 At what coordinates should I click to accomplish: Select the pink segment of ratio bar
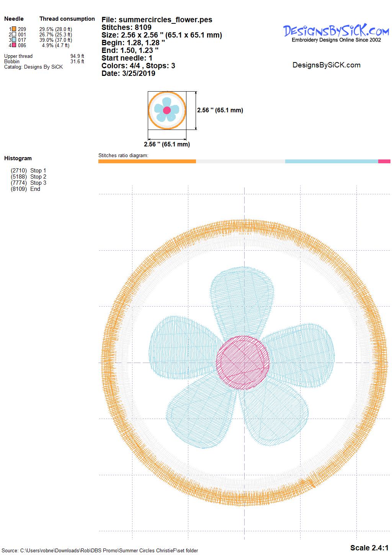pyautogui.click(x=384, y=161)
